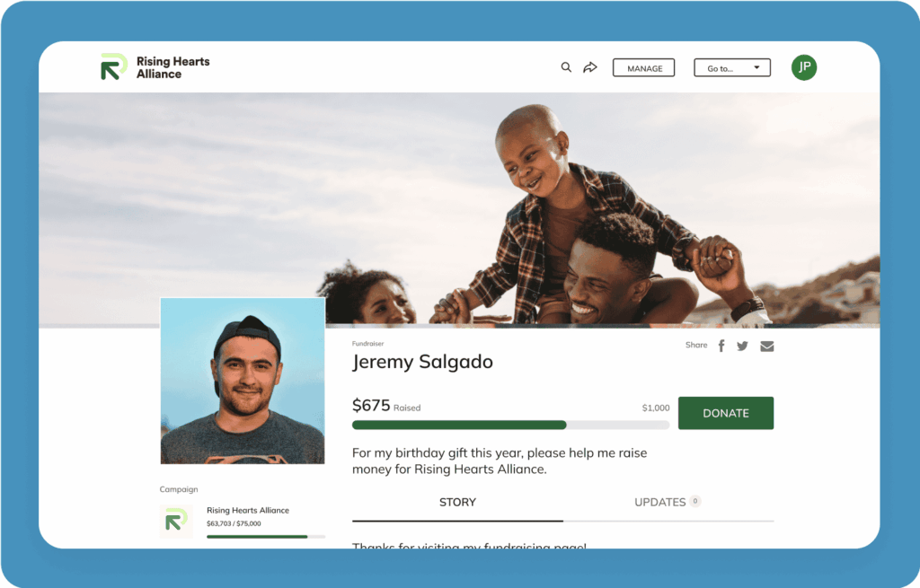The image size is (920, 588).
Task: Click the Go to dropdown arrow
Action: (x=756, y=67)
